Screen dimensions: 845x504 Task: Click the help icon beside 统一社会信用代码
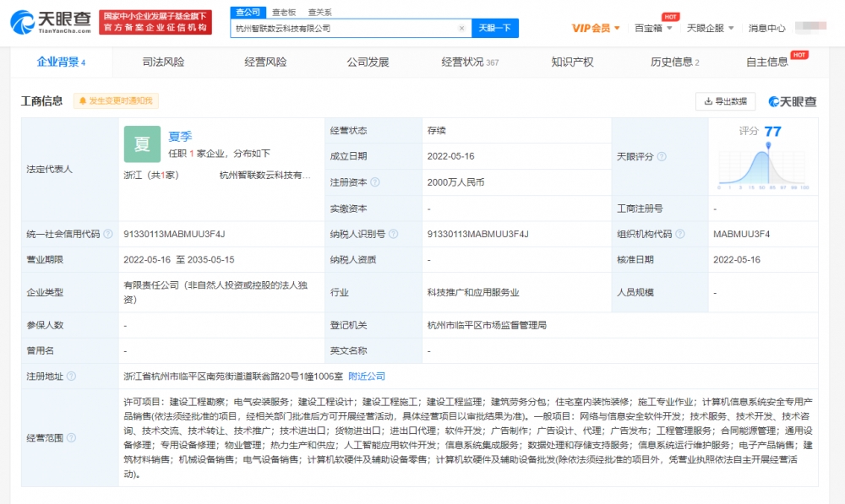point(107,234)
